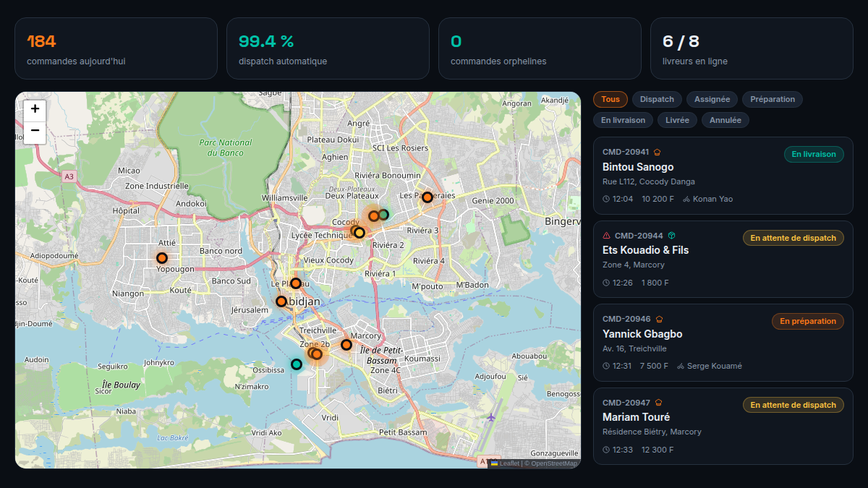
Task: Click the dispatch-pending badge on CMD-20944
Action: click(793, 238)
